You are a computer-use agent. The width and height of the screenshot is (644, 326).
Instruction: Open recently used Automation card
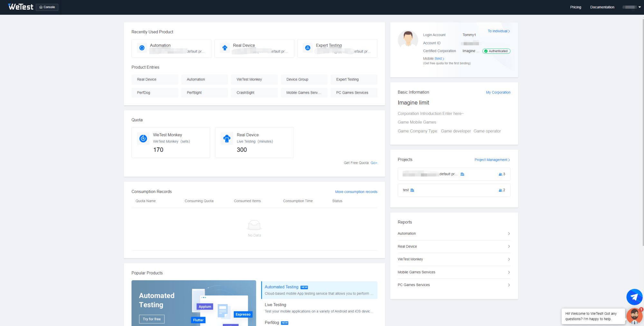(171, 48)
